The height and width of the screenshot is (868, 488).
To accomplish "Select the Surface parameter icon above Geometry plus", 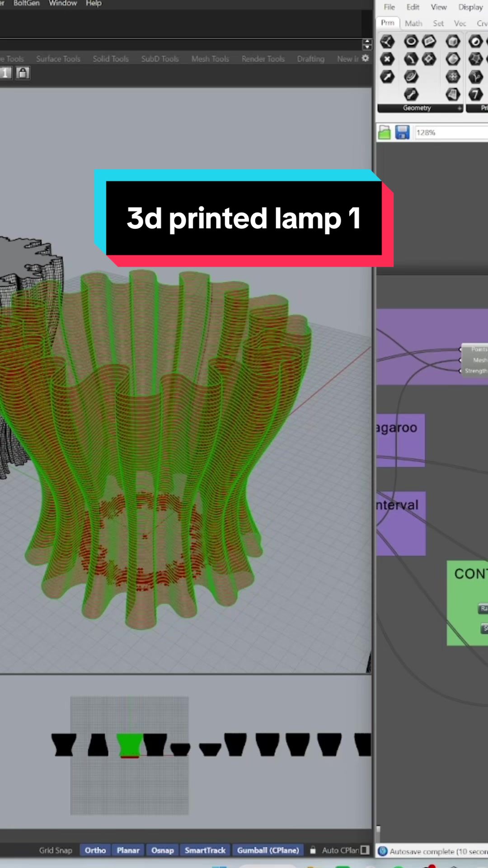I will [x=453, y=94].
